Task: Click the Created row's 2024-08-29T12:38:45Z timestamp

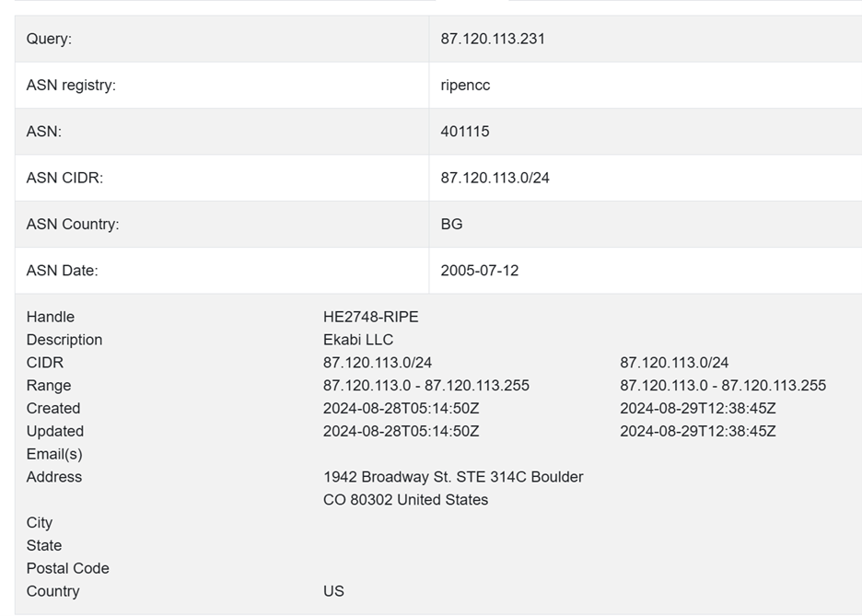Action: (x=698, y=408)
